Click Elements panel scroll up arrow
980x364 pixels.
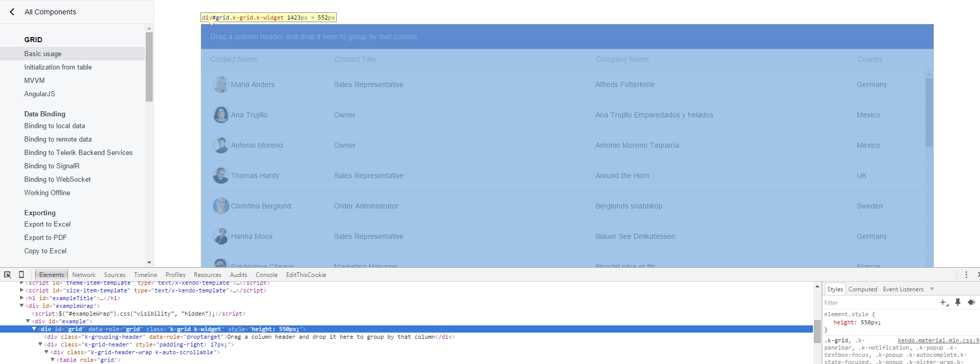(x=817, y=286)
